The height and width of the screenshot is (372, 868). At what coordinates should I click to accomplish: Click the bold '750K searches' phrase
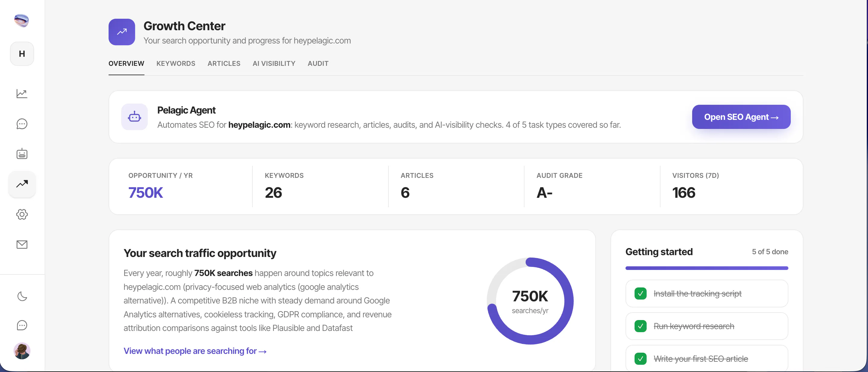223,273
